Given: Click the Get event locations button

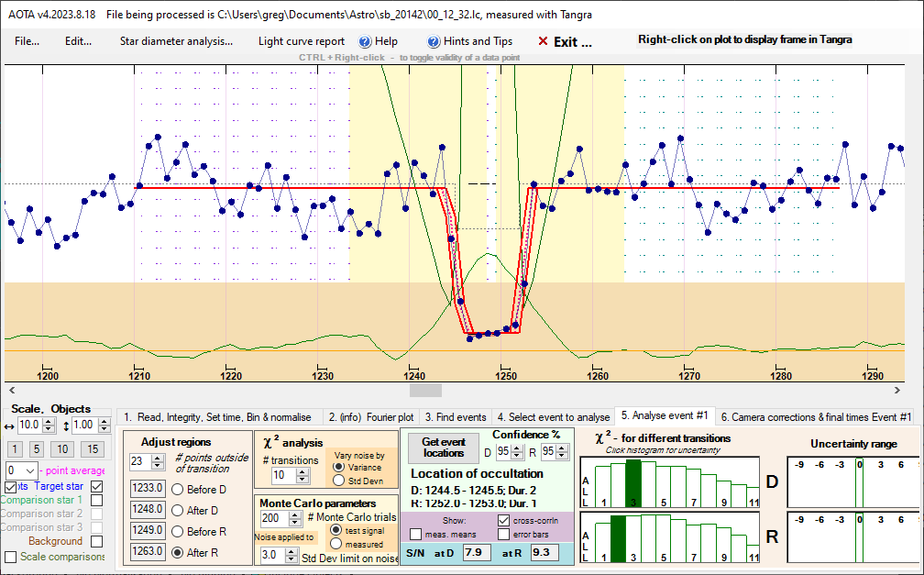Looking at the screenshot, I should pos(444,448).
